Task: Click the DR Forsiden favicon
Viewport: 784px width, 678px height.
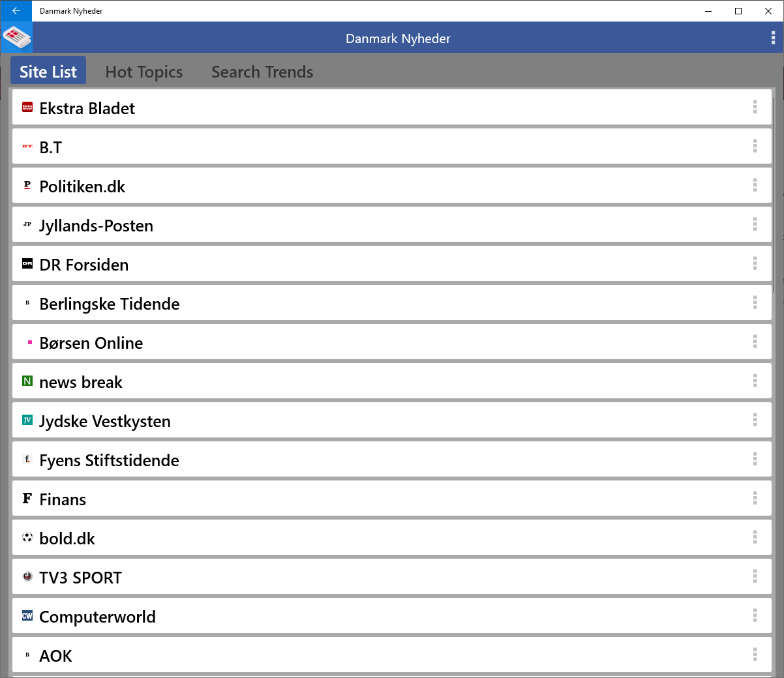Action: (27, 263)
